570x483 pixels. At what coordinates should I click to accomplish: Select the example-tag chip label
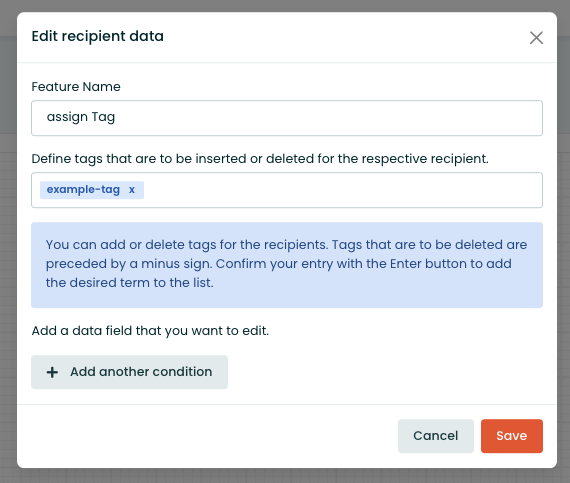coord(83,190)
